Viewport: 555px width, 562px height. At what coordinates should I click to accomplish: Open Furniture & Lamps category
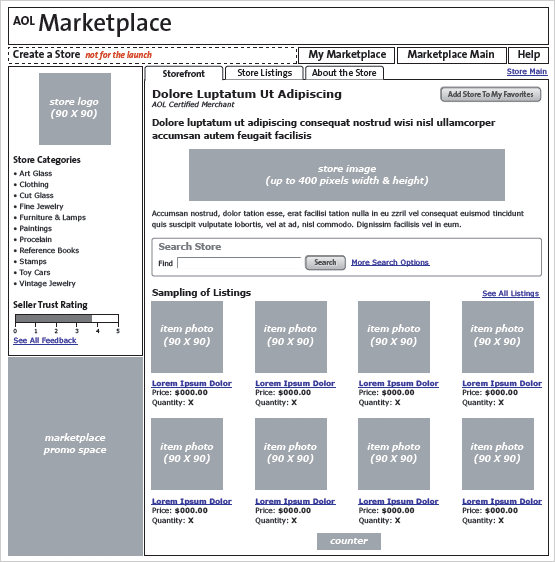coord(52,218)
